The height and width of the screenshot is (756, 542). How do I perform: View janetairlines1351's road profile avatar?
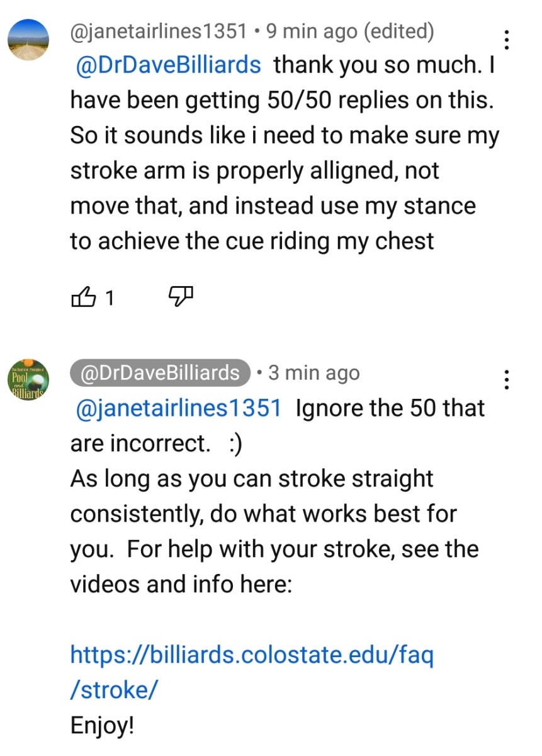coord(28,39)
